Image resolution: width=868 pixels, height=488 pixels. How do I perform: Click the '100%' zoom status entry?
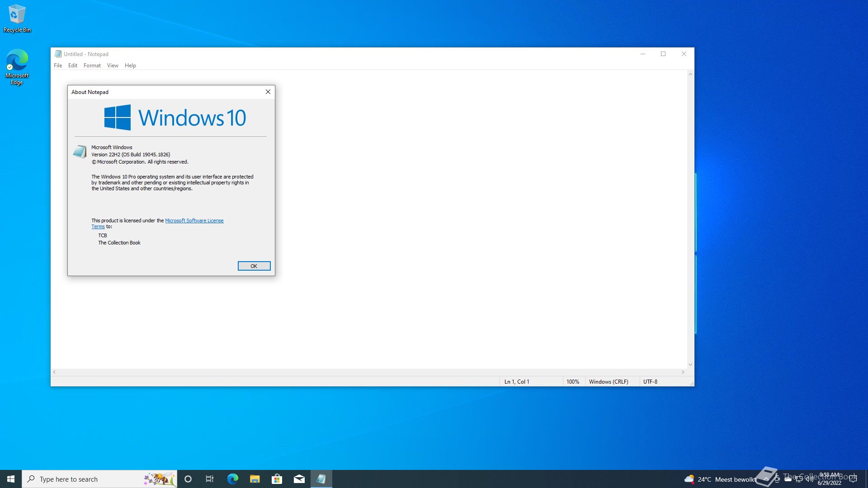(573, 382)
